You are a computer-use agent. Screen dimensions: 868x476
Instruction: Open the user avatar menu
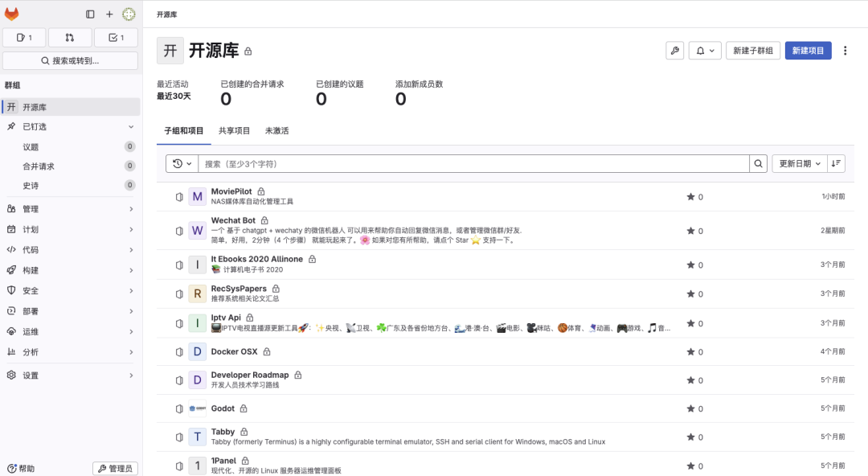pos(129,14)
